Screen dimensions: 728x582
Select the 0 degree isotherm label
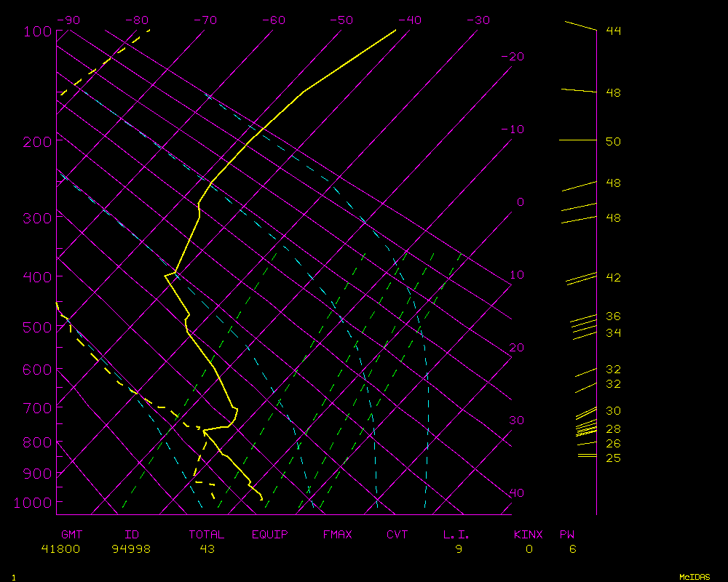point(520,202)
